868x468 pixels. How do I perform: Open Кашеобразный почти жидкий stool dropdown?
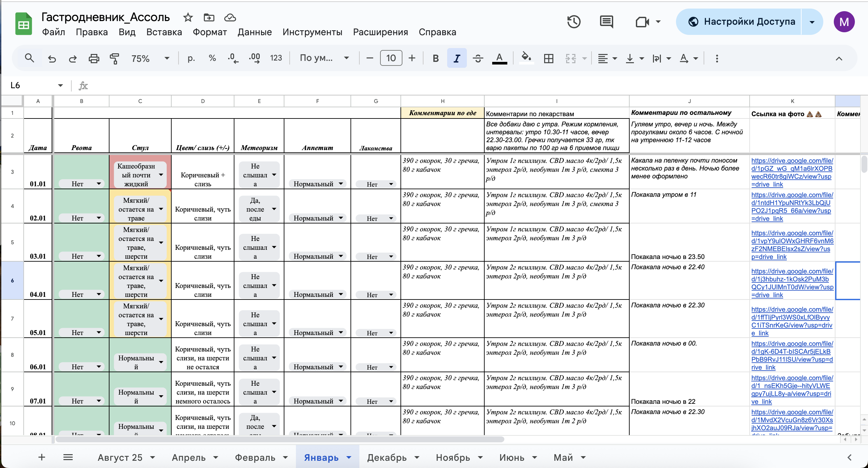click(161, 175)
